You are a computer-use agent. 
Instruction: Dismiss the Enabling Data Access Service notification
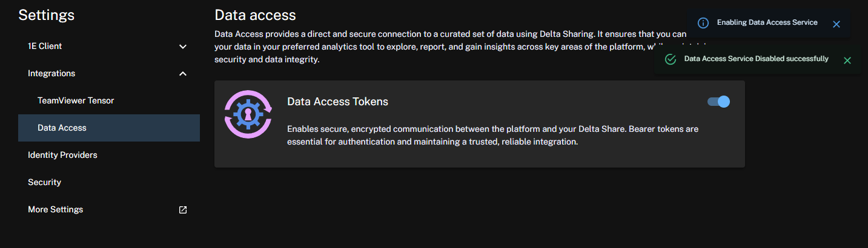[x=837, y=24]
